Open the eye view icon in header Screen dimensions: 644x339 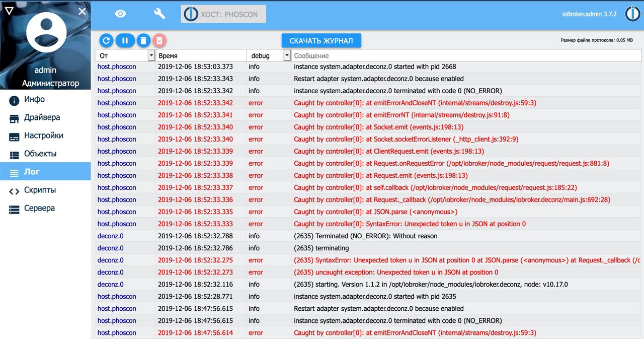pyautogui.click(x=120, y=14)
